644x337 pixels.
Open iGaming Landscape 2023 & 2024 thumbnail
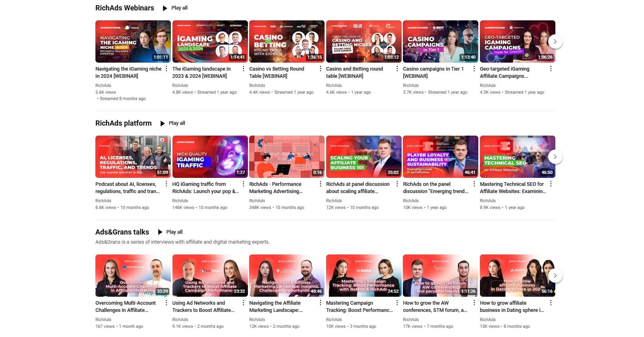click(x=210, y=41)
